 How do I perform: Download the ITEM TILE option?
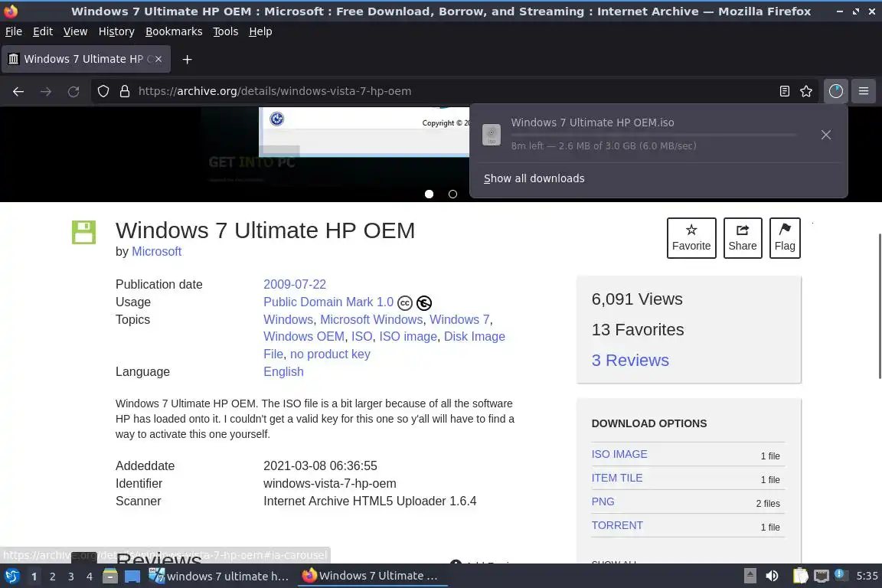[616, 478]
